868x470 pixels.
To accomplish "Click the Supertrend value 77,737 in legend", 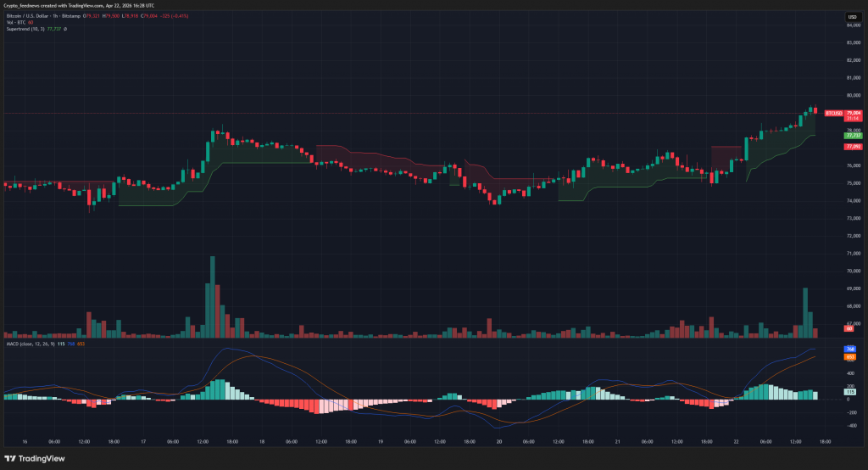I will [x=53, y=29].
